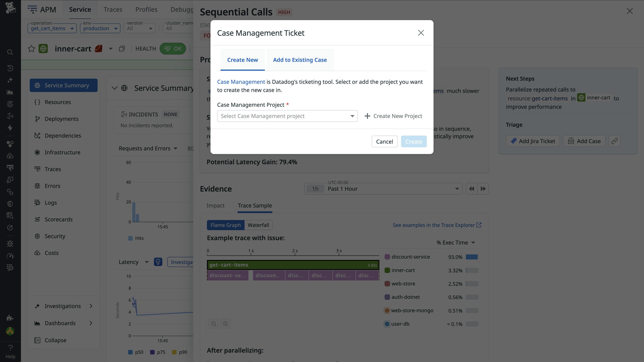The width and height of the screenshot is (644, 362).
Task: Click the Create New Project button
Action: (393, 116)
